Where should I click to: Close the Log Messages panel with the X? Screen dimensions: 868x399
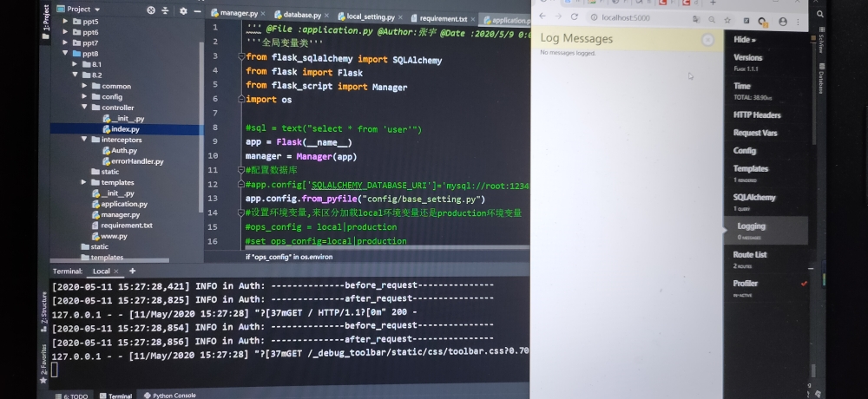707,40
